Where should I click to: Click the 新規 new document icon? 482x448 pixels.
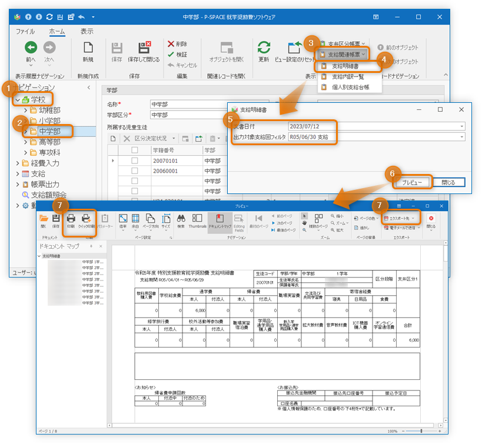point(88,48)
